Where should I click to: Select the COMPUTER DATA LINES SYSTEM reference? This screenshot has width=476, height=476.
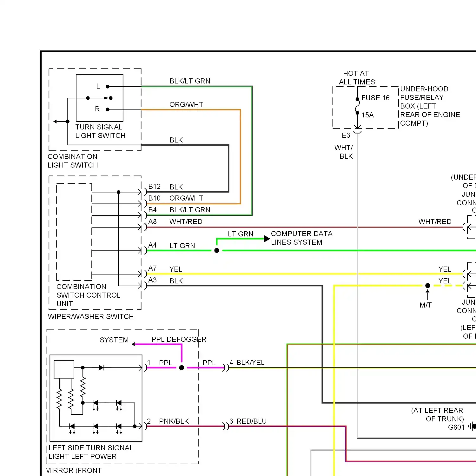(x=302, y=238)
